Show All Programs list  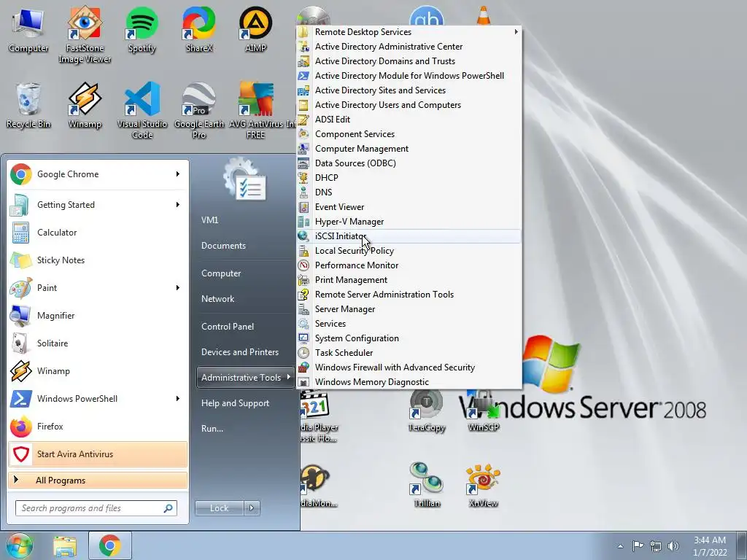[98, 480]
